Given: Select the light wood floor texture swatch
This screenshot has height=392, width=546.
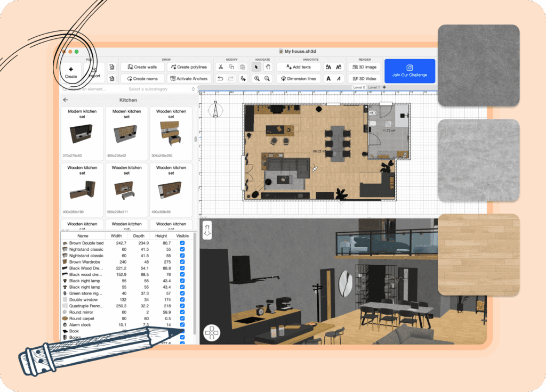Looking at the screenshot, I should coord(478,254).
